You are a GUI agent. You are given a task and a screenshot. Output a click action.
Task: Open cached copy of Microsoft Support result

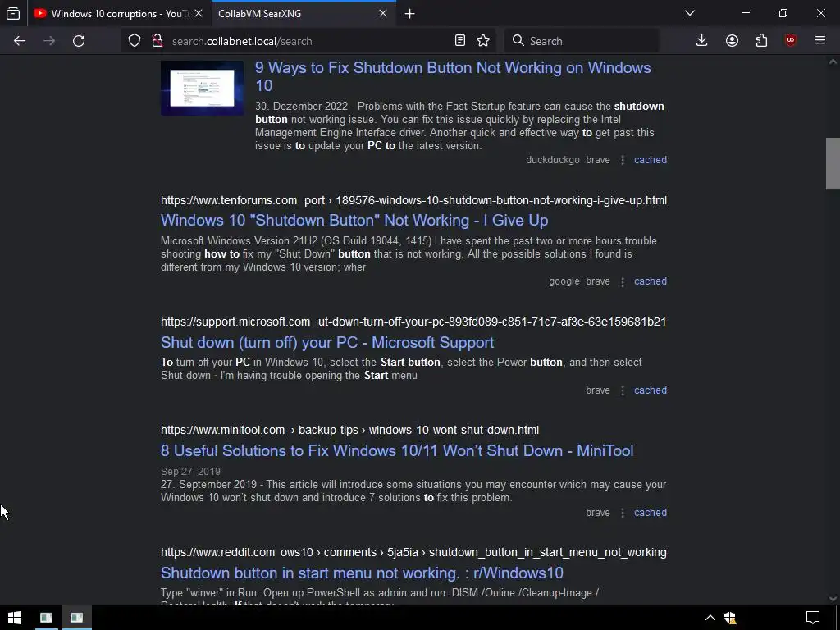[x=651, y=390]
